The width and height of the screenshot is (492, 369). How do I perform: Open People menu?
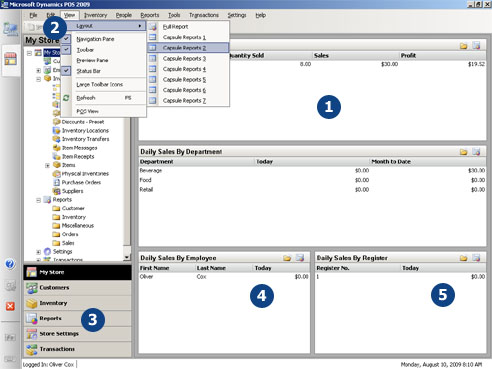pos(124,15)
